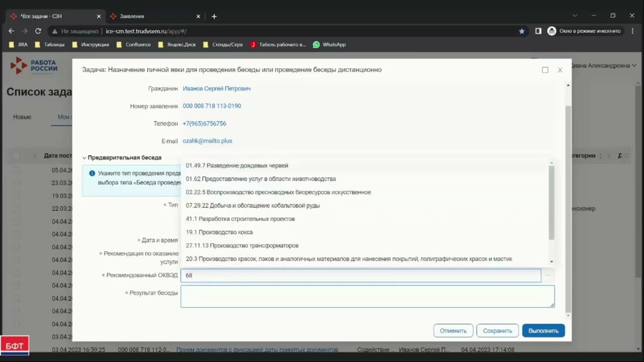This screenshot has width=644, height=362.
Task: Open the tab search chevron in title bar
Action: (x=575, y=16)
